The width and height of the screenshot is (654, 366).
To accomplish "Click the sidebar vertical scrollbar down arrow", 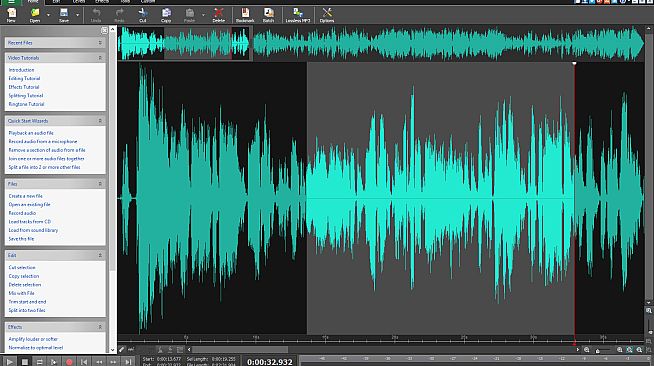I will coord(113,350).
